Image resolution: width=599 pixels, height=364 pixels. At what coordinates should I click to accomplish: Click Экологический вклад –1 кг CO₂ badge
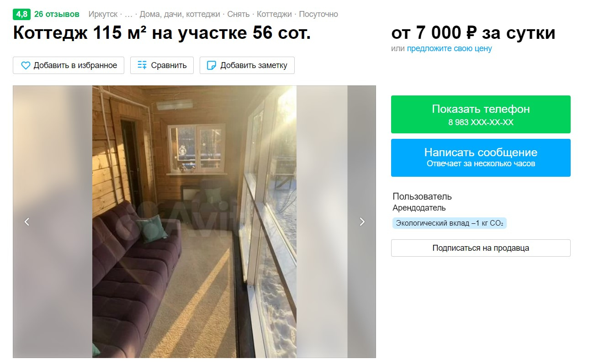click(450, 223)
